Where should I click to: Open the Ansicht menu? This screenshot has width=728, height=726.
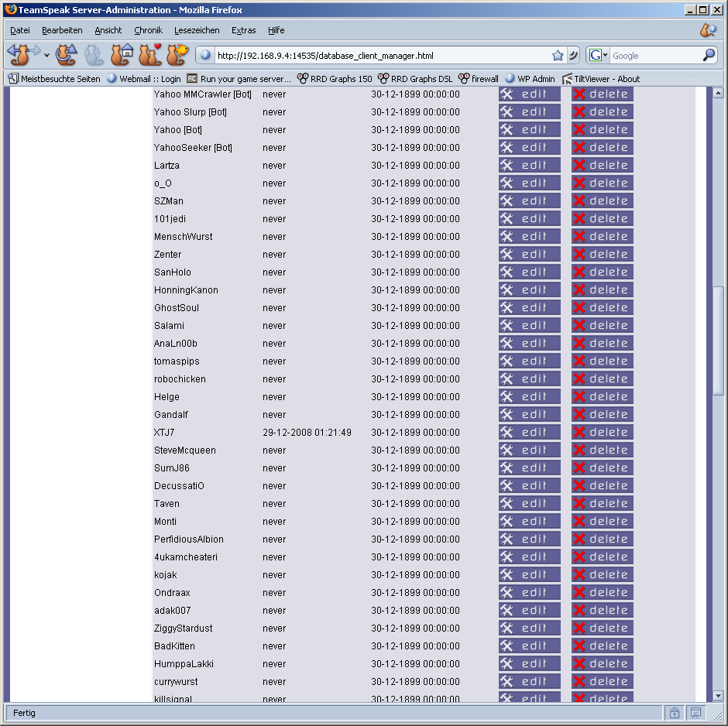pos(108,30)
